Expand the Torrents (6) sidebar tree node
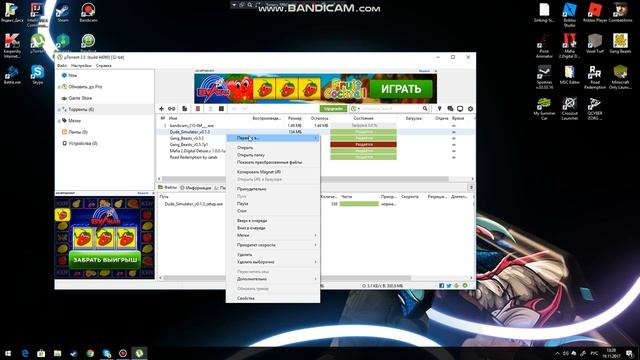This screenshot has width=640, height=360. (x=59, y=109)
